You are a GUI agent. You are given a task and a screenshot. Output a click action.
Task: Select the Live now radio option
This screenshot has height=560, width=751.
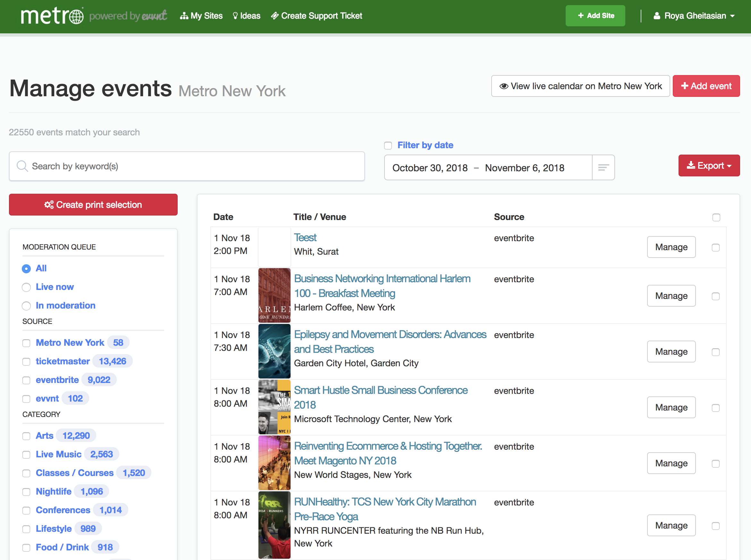26,287
